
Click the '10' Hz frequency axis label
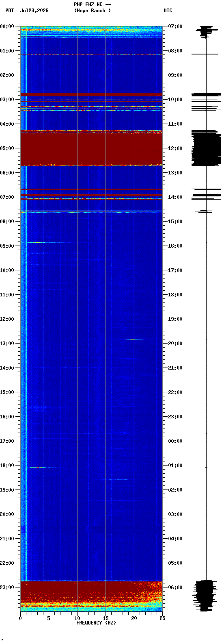[77, 618]
